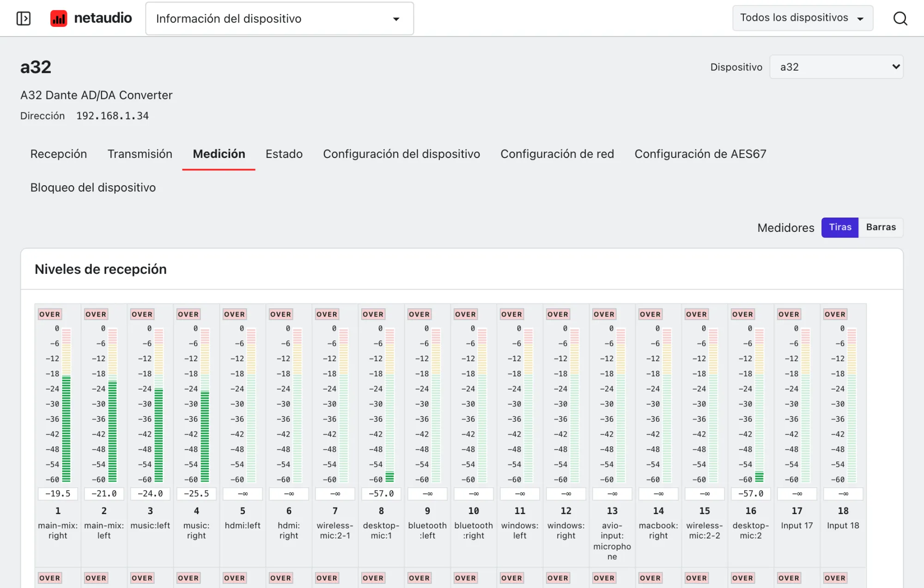Click the -25.5 level value
The width and height of the screenshot is (924, 588).
point(196,494)
